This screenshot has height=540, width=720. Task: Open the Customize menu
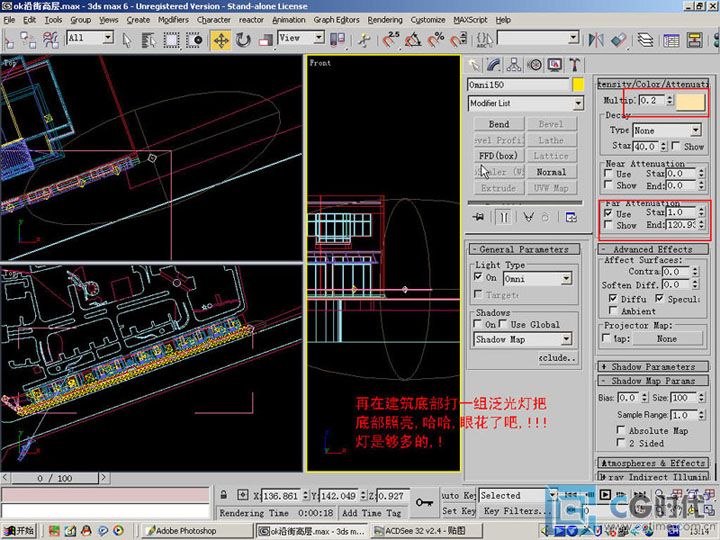pos(428,20)
